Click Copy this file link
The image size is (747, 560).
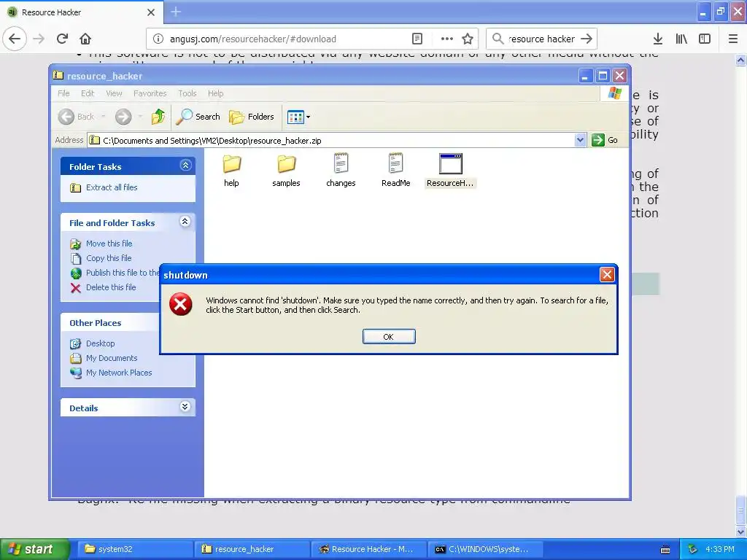pyautogui.click(x=109, y=258)
